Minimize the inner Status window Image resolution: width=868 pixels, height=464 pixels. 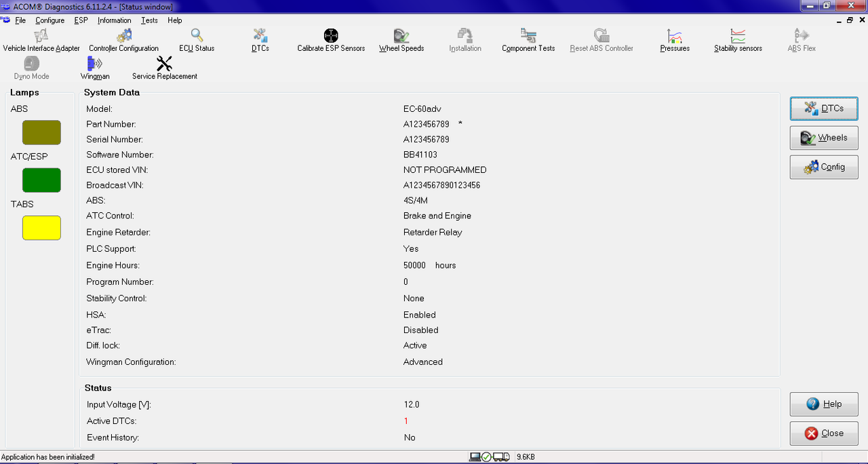point(839,20)
